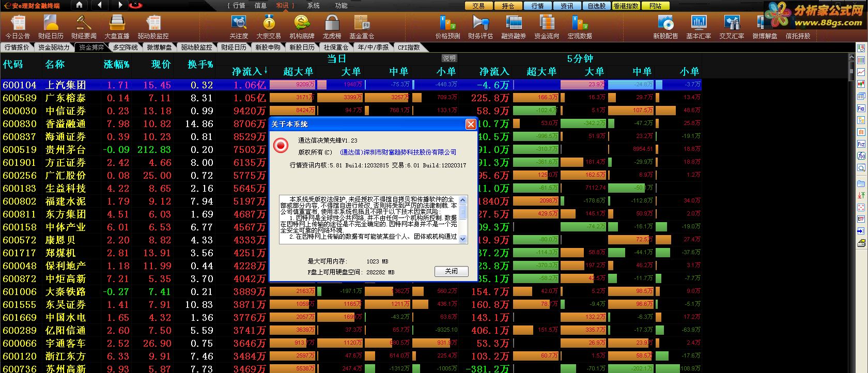Open 龙虎榜 lock icon
This screenshot has width=868, height=373.
tap(332, 27)
